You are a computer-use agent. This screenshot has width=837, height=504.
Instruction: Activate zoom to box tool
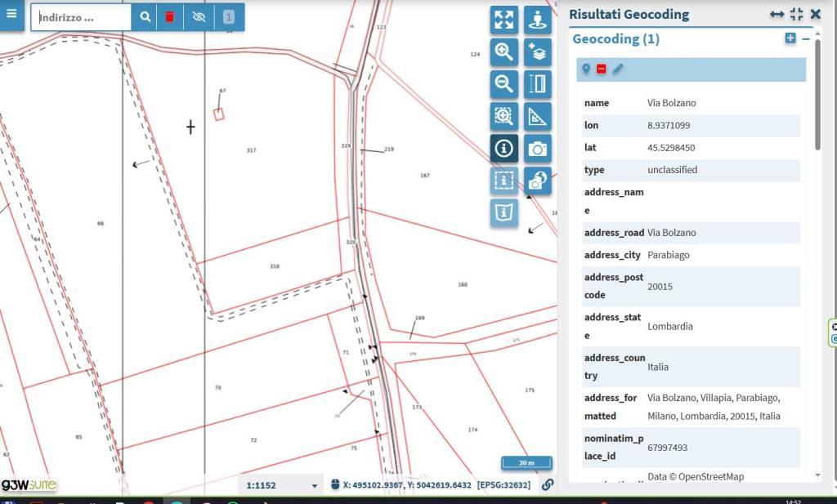[x=504, y=116]
